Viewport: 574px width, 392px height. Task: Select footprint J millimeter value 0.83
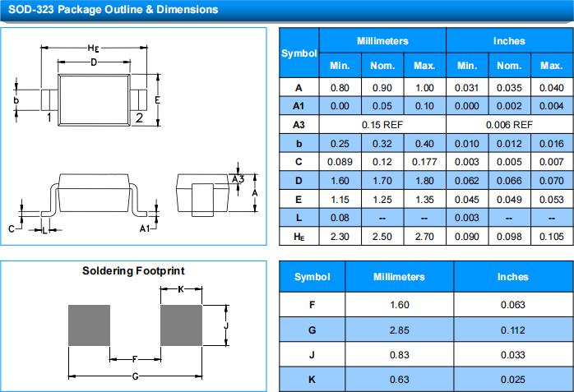400,355
